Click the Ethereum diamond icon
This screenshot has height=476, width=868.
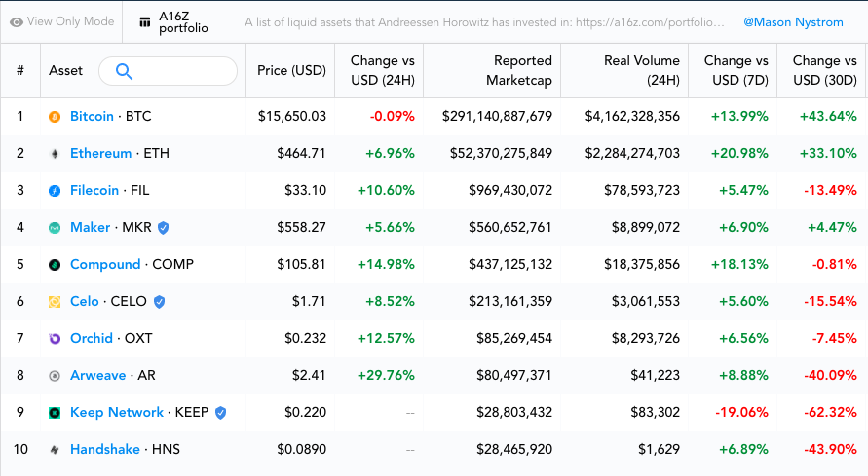[55, 154]
